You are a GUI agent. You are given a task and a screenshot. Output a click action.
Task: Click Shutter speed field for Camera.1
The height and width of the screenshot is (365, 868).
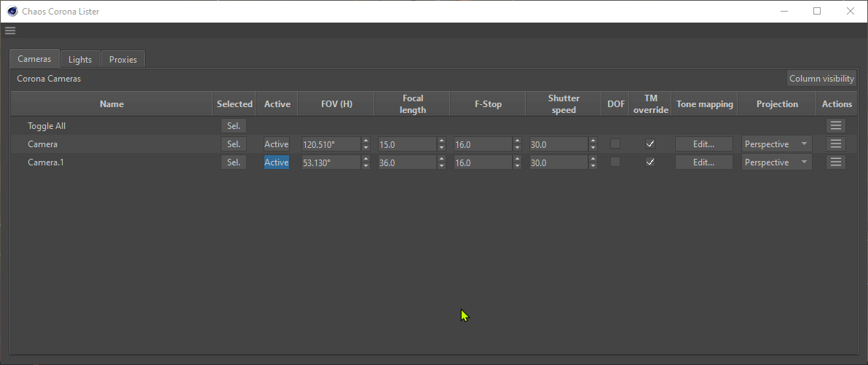point(559,163)
